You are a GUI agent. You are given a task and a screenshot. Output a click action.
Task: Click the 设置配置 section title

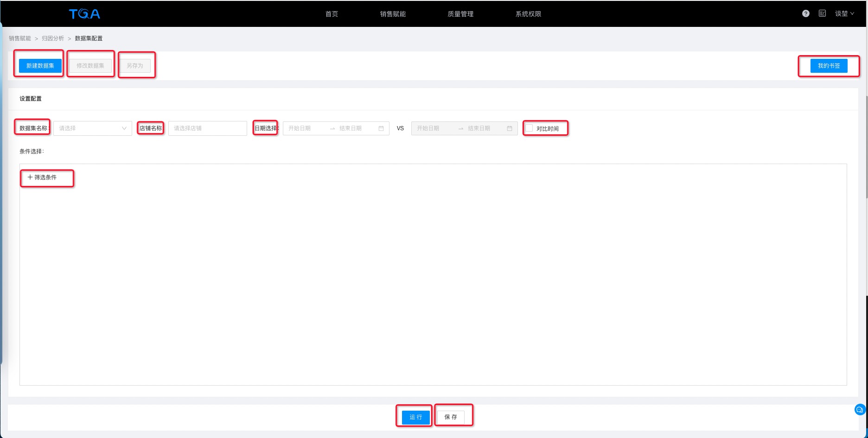coord(31,99)
